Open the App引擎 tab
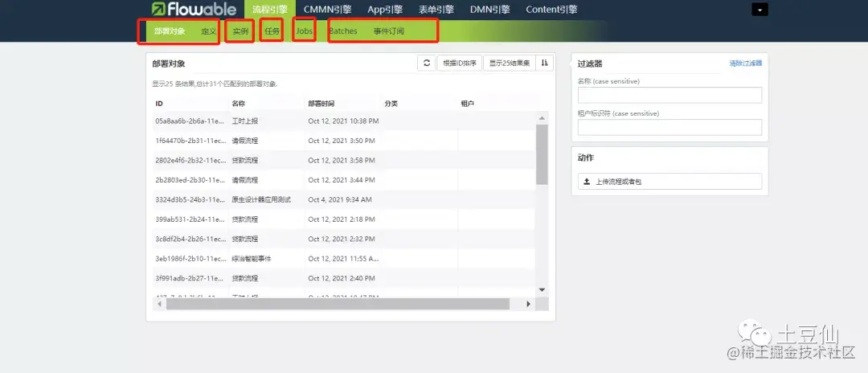 coord(385,10)
